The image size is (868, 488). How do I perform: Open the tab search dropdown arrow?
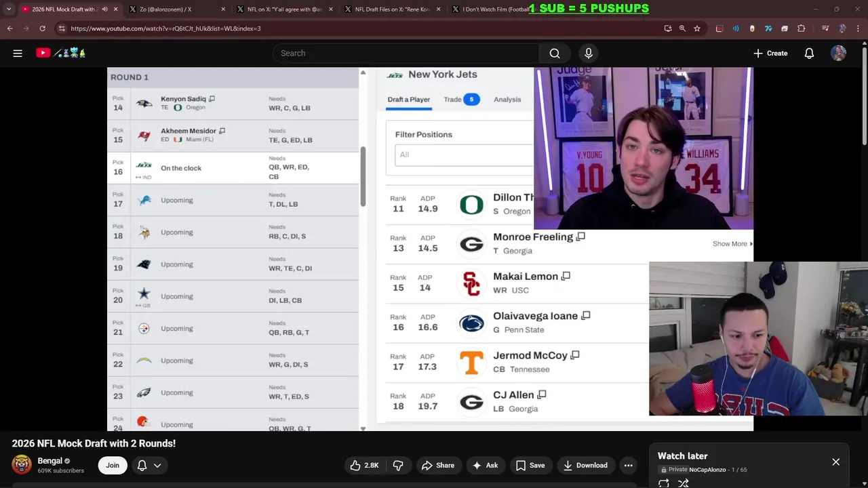(x=9, y=9)
